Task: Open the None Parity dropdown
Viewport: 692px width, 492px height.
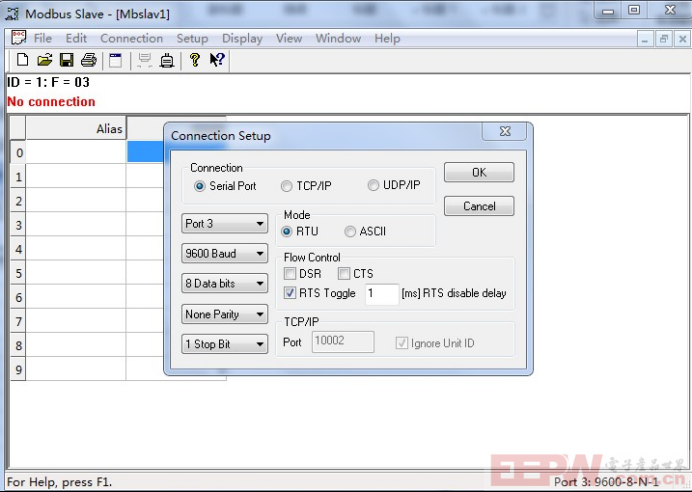Action: coord(225,314)
